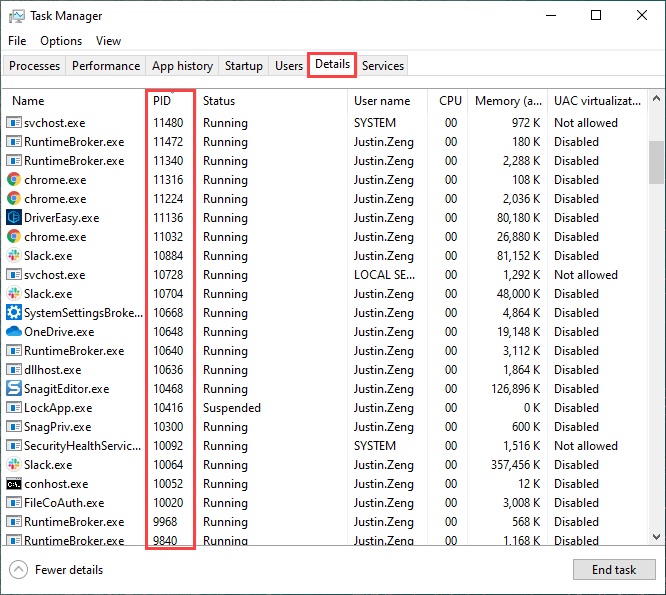Select the OneDrive.exe cloud icon
This screenshot has height=595, width=666.
(14, 332)
